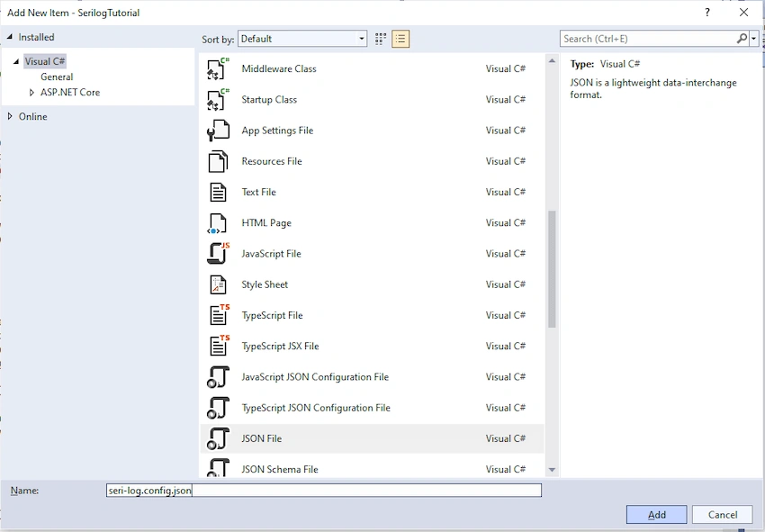Select the Visual C# category label

[45, 61]
